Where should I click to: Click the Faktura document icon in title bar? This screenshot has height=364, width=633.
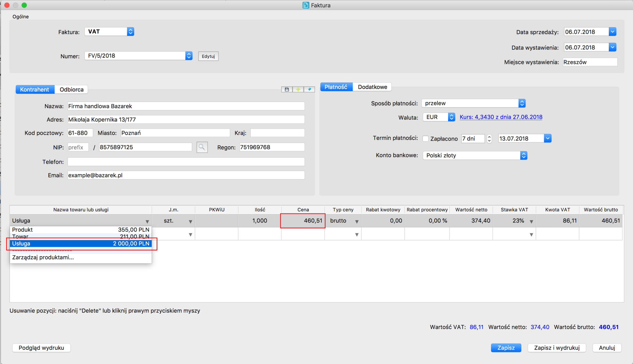pos(306,5)
